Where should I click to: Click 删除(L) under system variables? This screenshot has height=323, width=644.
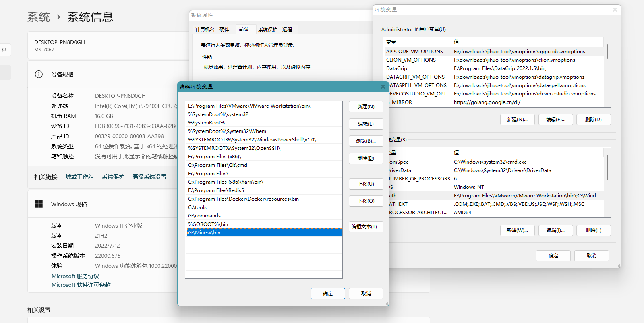[594, 230]
